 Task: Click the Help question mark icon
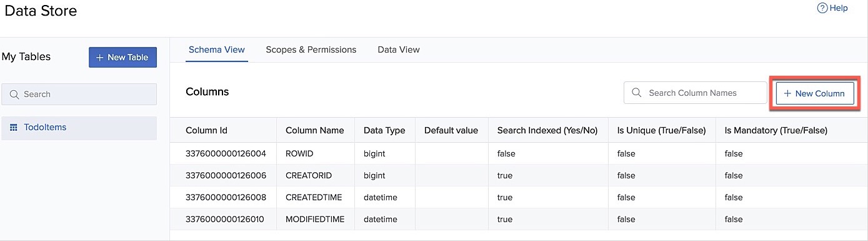tap(822, 8)
